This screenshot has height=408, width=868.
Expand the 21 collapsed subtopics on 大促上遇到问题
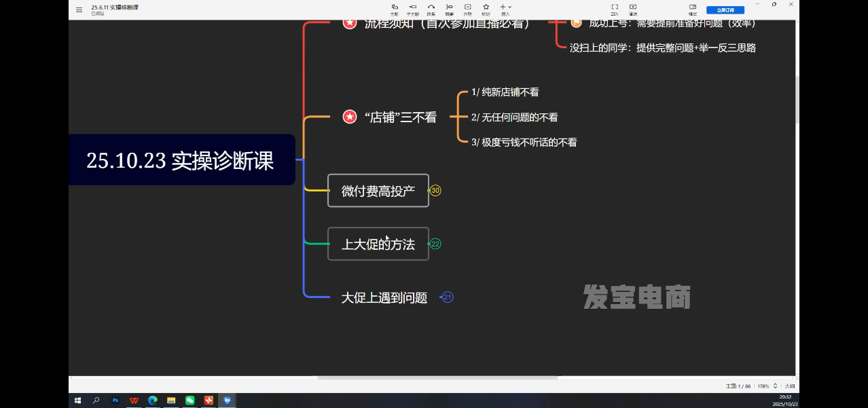click(448, 297)
